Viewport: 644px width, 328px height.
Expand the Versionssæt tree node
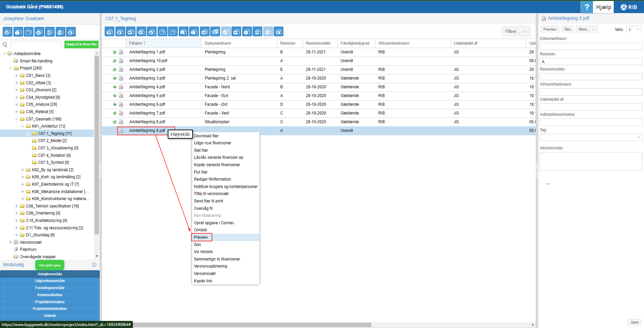pyautogui.click(x=10, y=242)
